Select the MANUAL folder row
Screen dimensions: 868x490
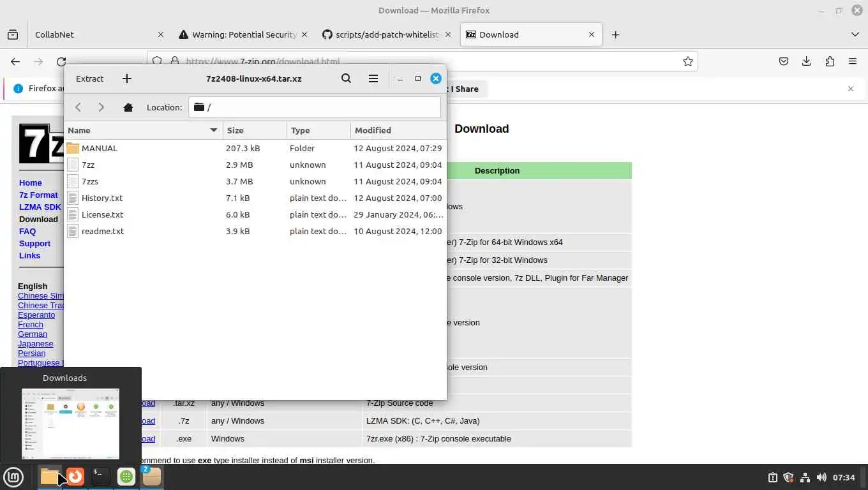255,148
